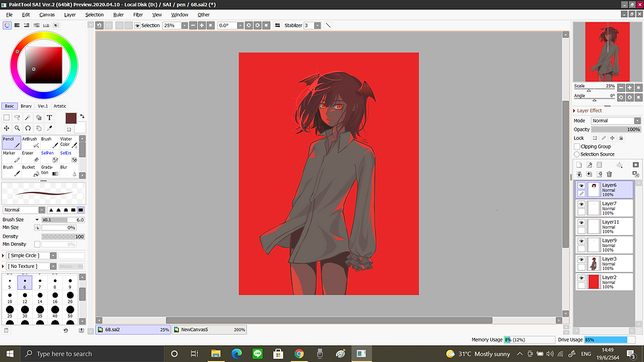Choose the magic wand tool
This screenshot has width=644, height=362.
(x=28, y=118)
